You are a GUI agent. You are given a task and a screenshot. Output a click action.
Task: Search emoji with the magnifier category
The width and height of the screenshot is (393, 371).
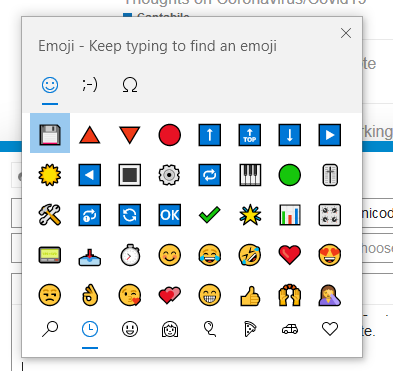pyautogui.click(x=50, y=329)
